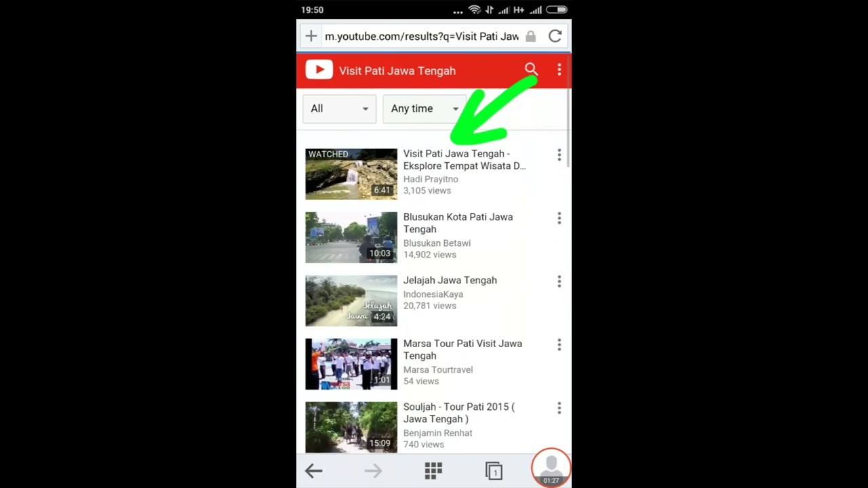868x488 pixels.
Task: Open options for Jelajah Jawa Tengah video
Action: pyautogui.click(x=559, y=281)
